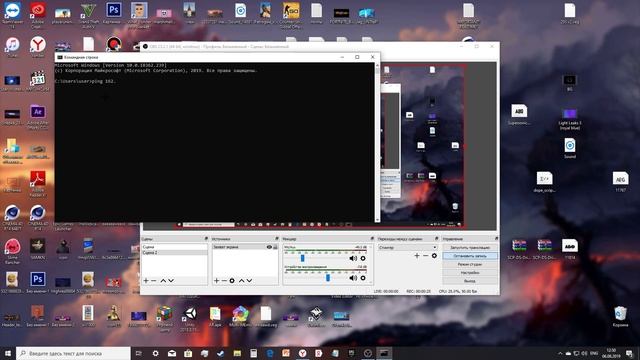
Task: Move source up in Sources panel
Action: (x=241, y=281)
